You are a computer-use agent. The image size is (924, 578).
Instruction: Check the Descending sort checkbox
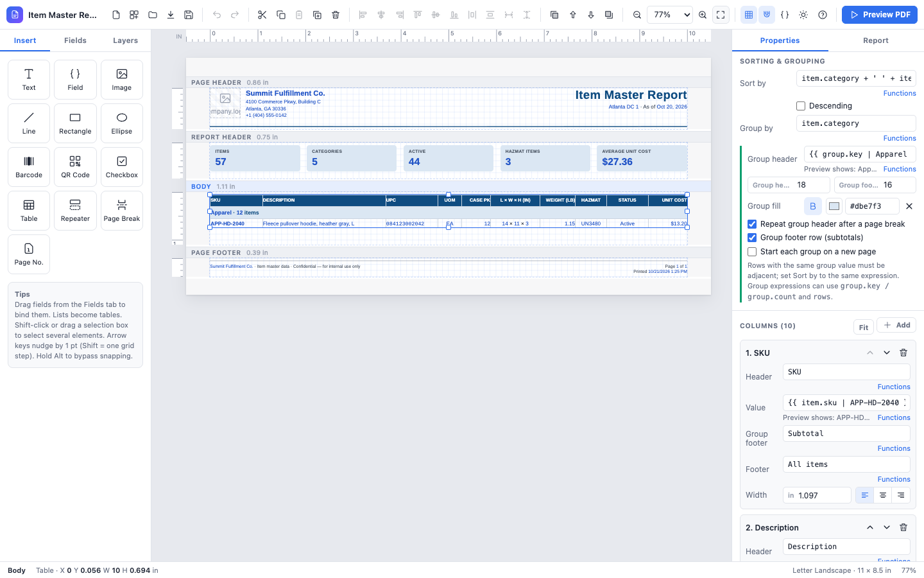coord(801,106)
